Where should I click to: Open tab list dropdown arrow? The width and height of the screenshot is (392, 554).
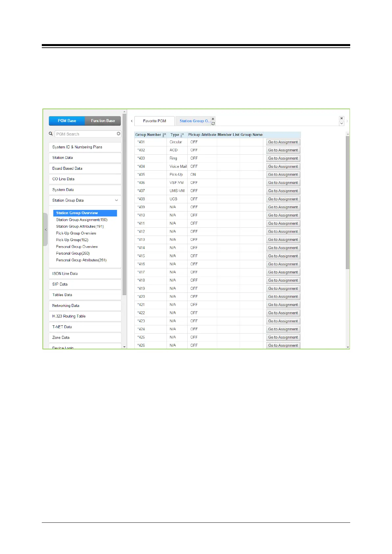pyautogui.click(x=342, y=123)
